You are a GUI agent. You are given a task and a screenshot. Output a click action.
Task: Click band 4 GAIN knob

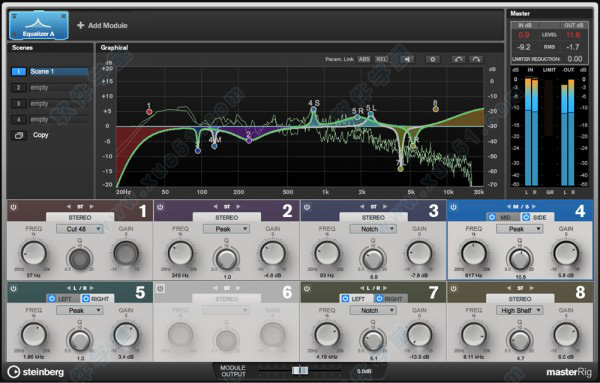(566, 253)
